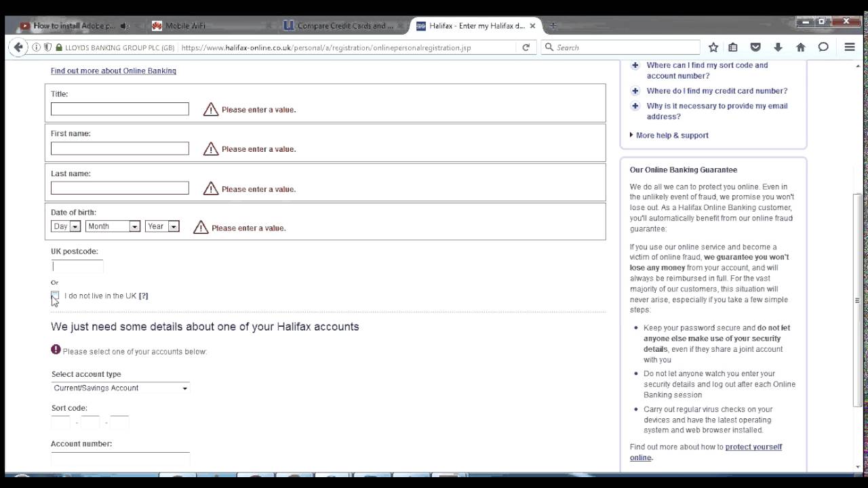The image size is (868, 488).
Task: Open the tracking protection shield icon
Action: (x=47, y=47)
